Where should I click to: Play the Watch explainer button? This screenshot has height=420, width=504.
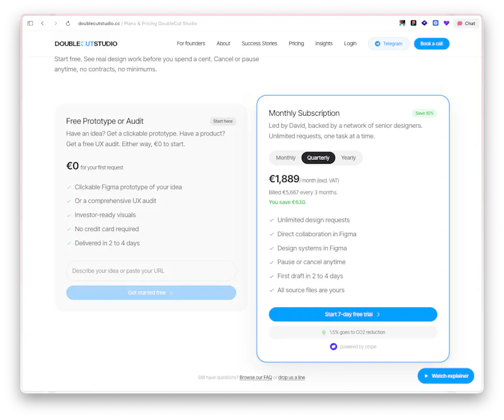point(446,376)
